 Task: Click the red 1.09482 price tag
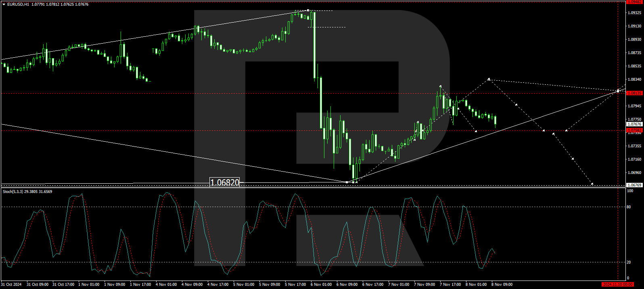pos(634,2)
